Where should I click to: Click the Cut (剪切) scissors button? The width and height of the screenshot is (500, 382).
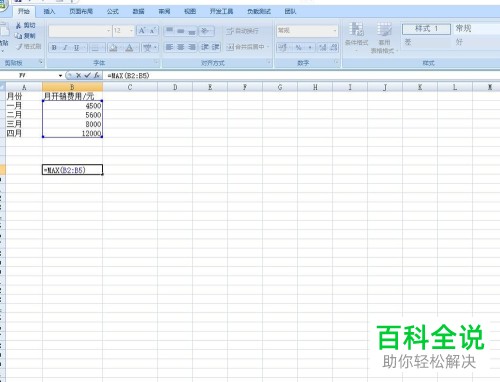click(x=25, y=25)
